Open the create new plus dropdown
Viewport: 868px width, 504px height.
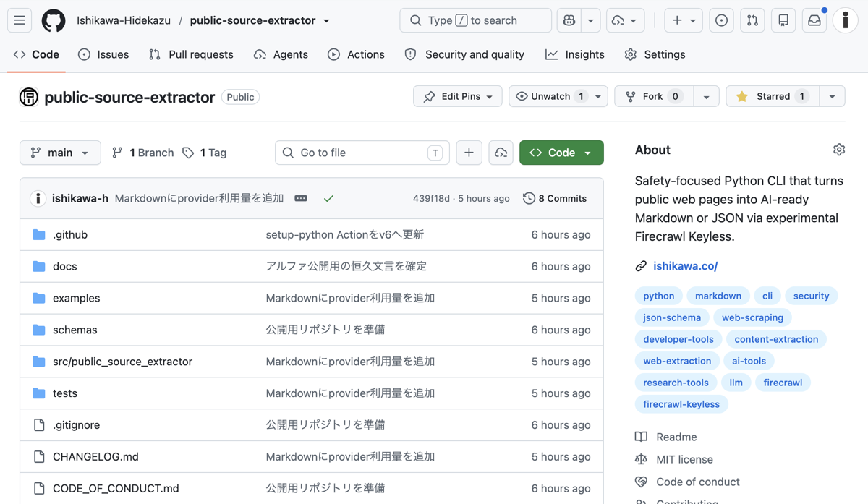684,20
